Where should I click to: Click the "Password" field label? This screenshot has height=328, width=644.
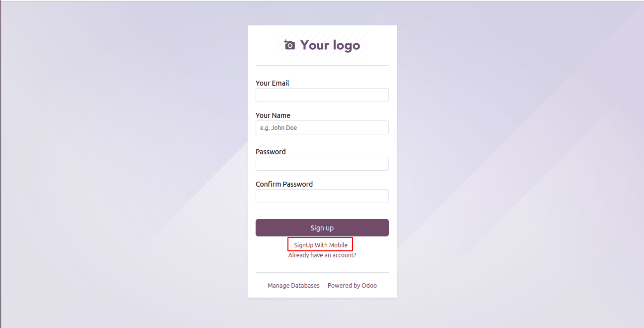coord(271,152)
